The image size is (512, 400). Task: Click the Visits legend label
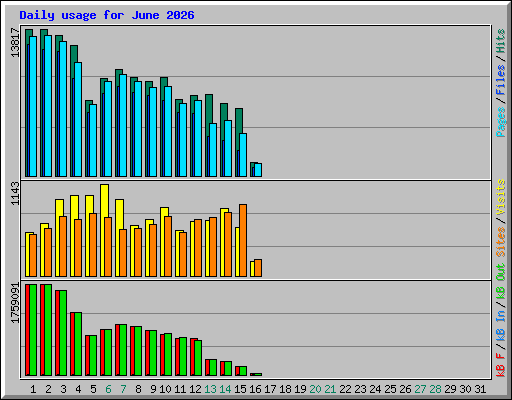[x=501, y=197]
